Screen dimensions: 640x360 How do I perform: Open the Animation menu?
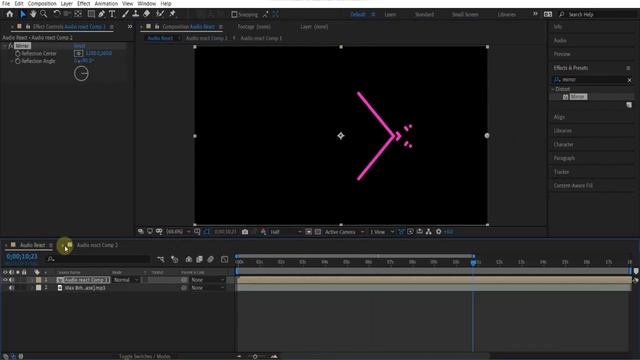(106, 3)
